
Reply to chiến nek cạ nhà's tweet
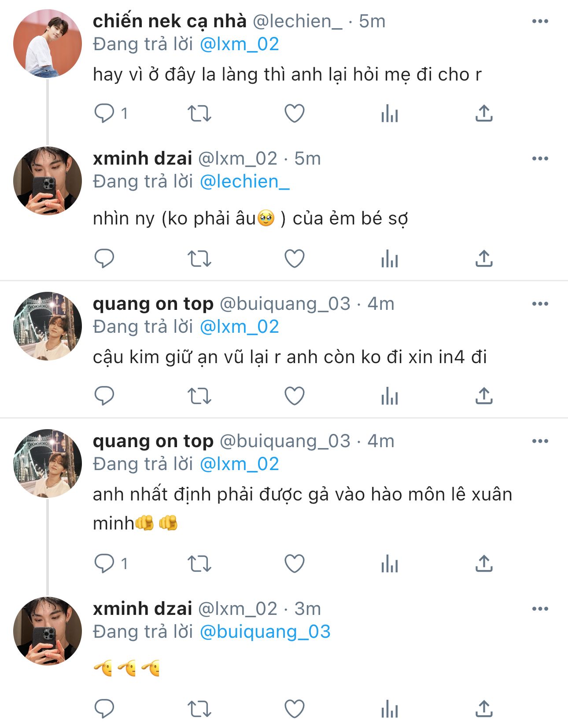[x=104, y=113]
